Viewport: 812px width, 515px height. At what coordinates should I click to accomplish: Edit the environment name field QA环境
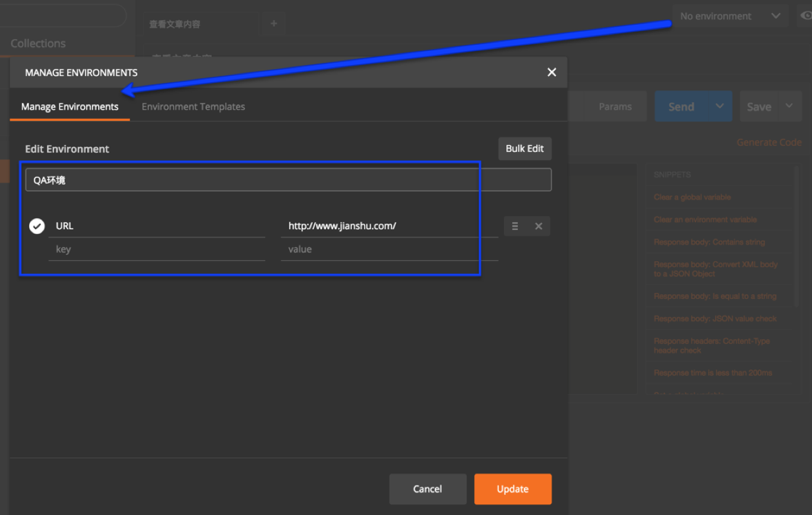pyautogui.click(x=289, y=179)
